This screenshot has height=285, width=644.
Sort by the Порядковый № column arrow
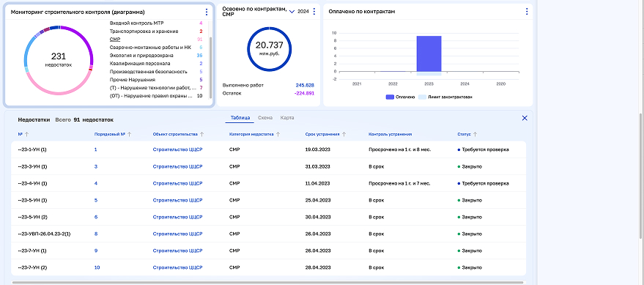(130, 134)
